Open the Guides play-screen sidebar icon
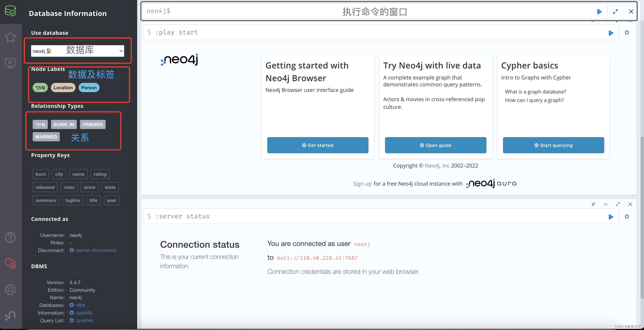644x330 pixels. pyautogui.click(x=10, y=63)
